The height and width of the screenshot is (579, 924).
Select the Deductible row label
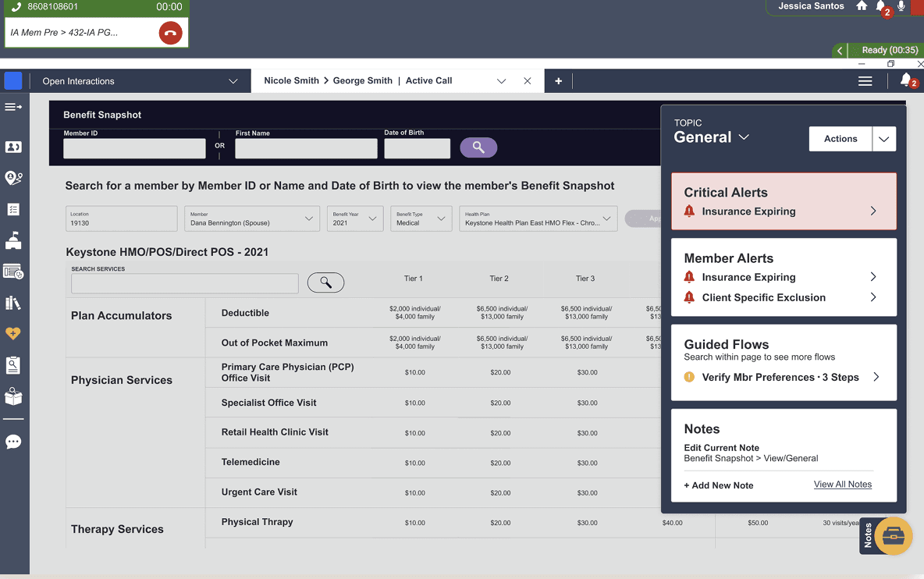pyautogui.click(x=245, y=313)
